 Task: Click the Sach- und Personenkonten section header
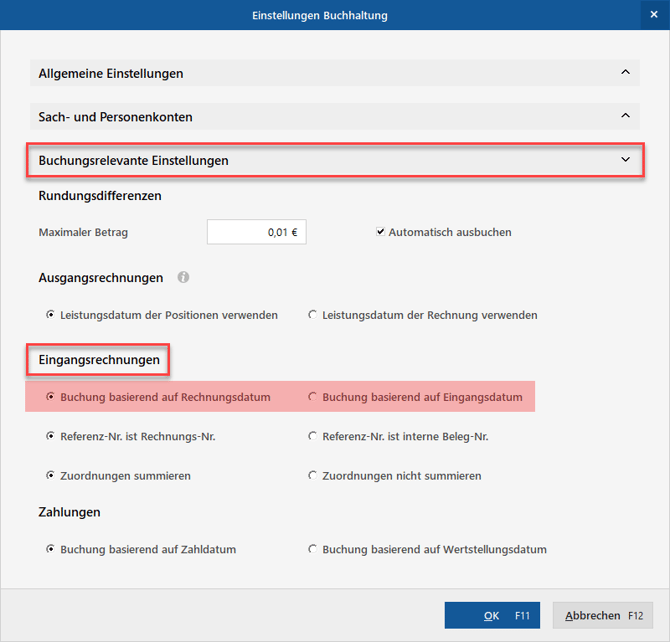point(335,117)
